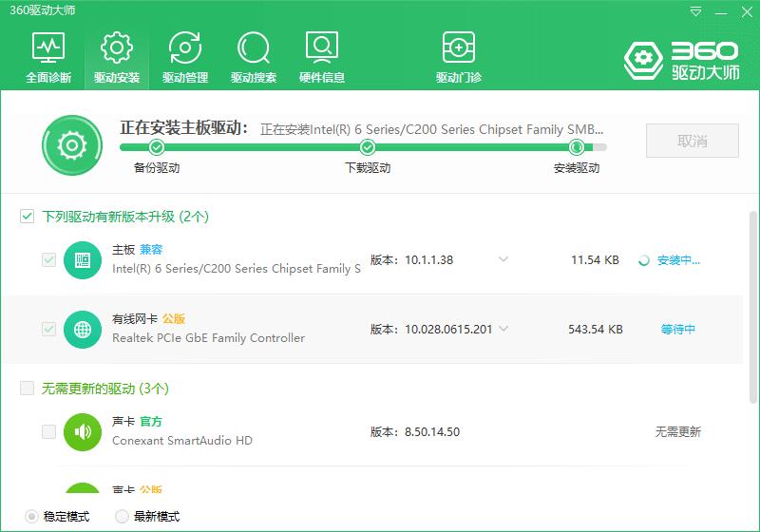Click the 11.54 KB size value
The width and height of the screenshot is (760, 532).
tap(596, 260)
